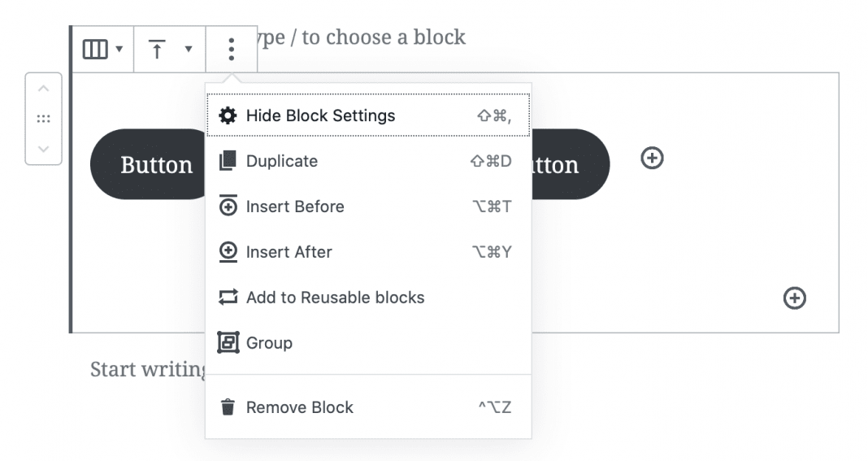Click the Start writing placeholder text
This screenshot has width=868, height=461.
148,369
